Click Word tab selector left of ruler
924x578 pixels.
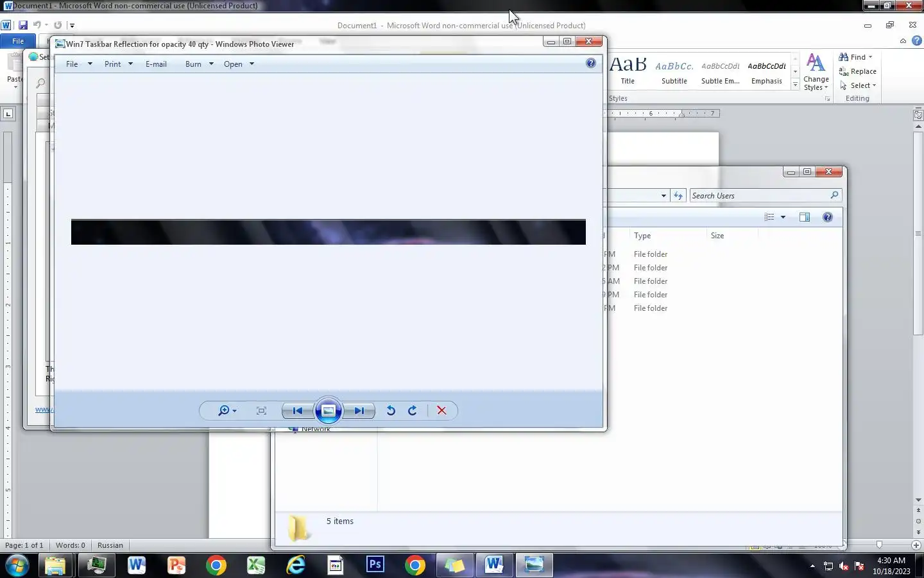click(x=8, y=114)
